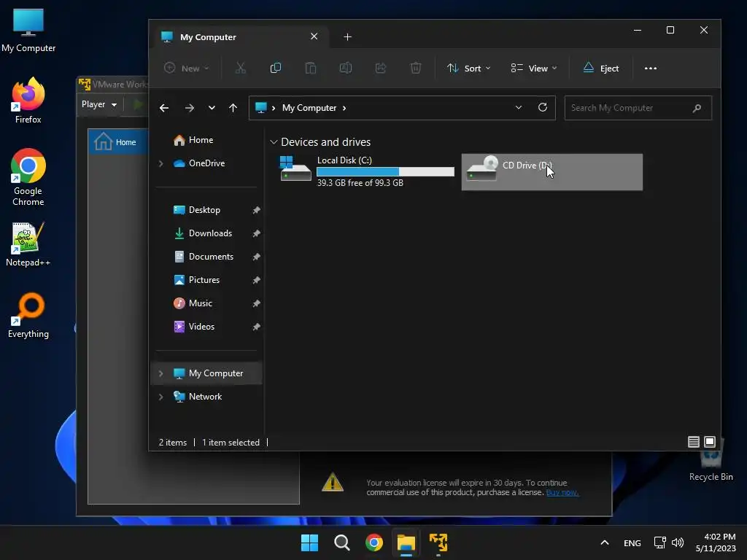This screenshot has height=560, width=747.
Task: Click the Copy icon in Explorer toolbar
Action: [x=275, y=68]
